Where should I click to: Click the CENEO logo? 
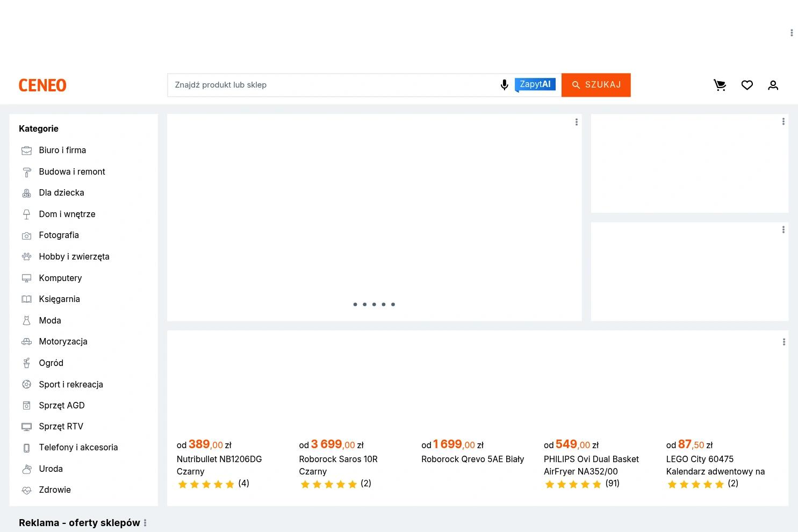(42, 85)
